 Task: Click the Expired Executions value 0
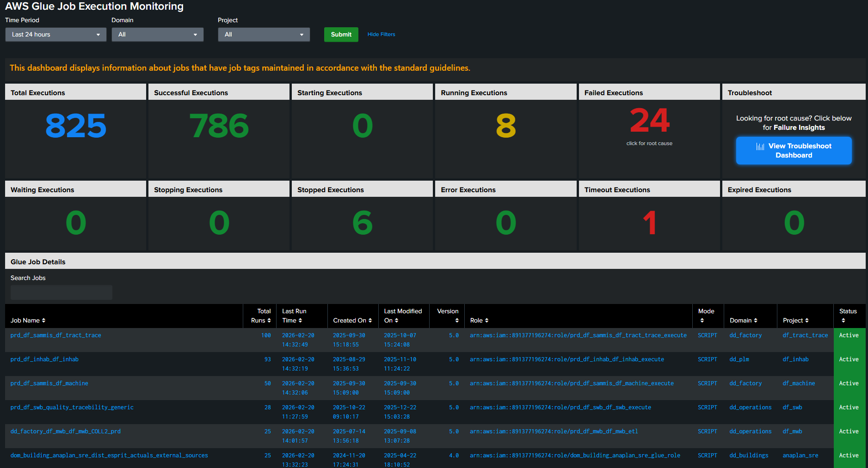pos(794,223)
